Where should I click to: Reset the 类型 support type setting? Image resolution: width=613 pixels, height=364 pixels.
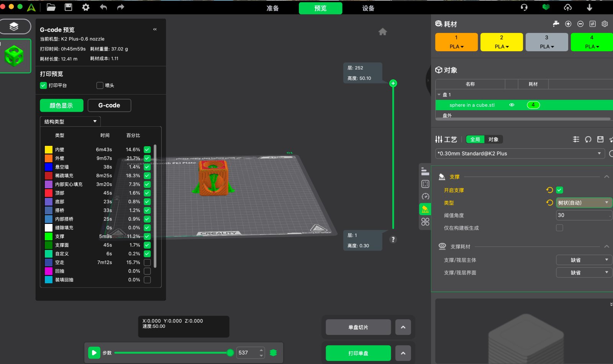[x=549, y=202]
